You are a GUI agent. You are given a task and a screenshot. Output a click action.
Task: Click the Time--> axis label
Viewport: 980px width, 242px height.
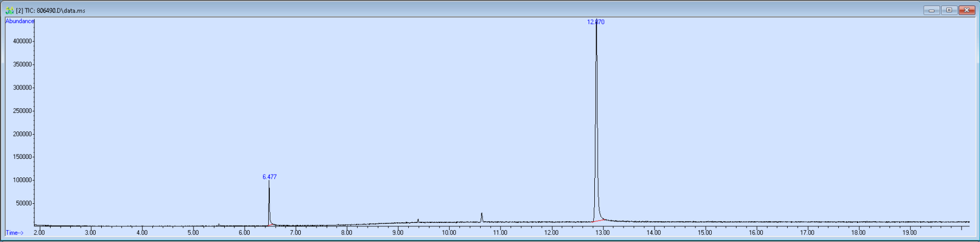click(15, 232)
